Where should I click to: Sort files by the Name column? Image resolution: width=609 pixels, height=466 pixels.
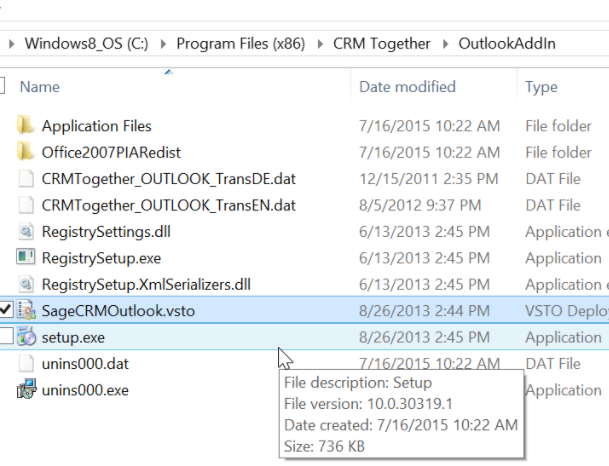40,87
